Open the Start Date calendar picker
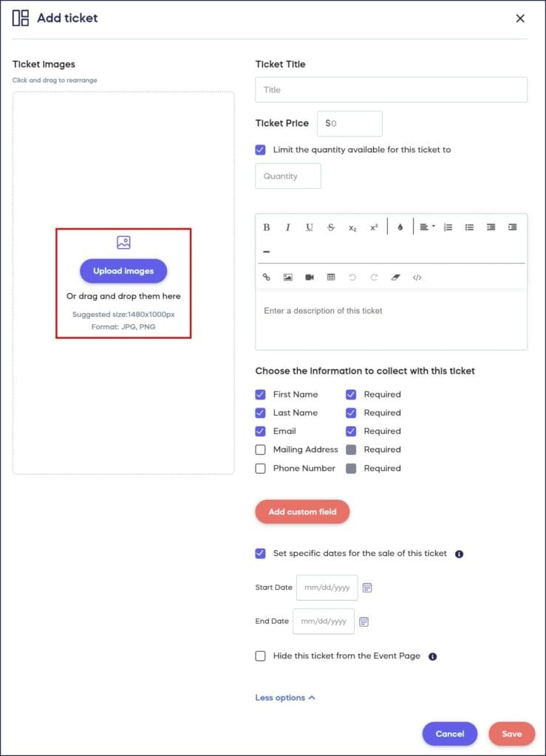The image size is (546, 756). [367, 588]
